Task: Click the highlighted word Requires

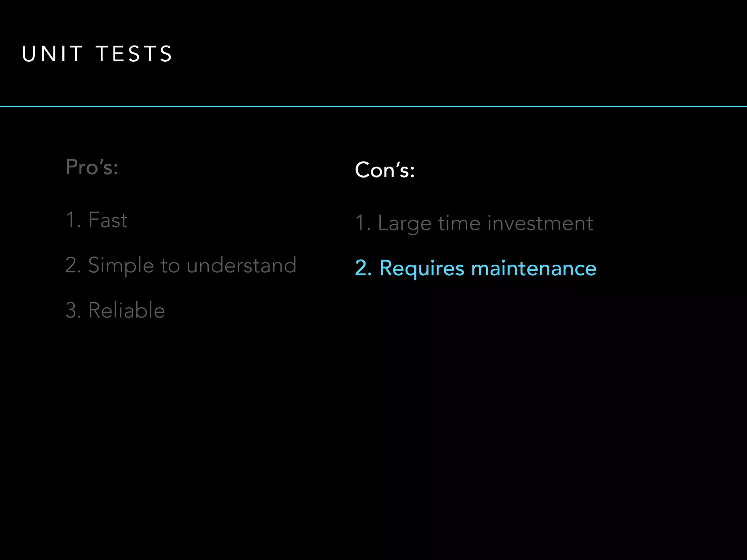Action: (422, 269)
